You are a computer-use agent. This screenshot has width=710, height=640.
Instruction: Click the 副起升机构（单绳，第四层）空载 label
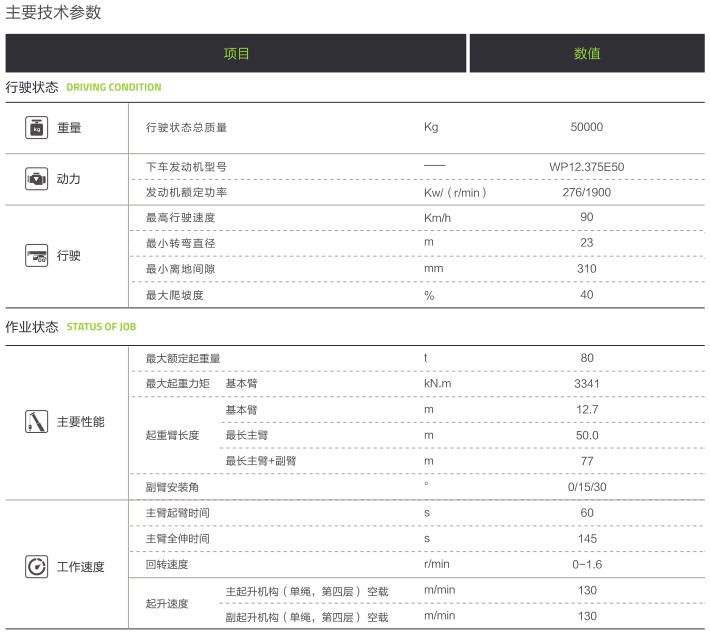pos(307,617)
